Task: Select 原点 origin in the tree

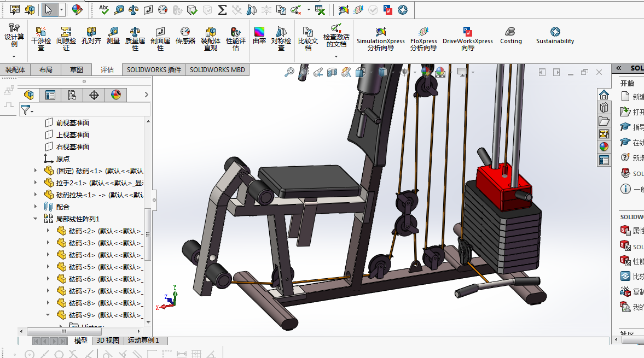Action: click(63, 159)
